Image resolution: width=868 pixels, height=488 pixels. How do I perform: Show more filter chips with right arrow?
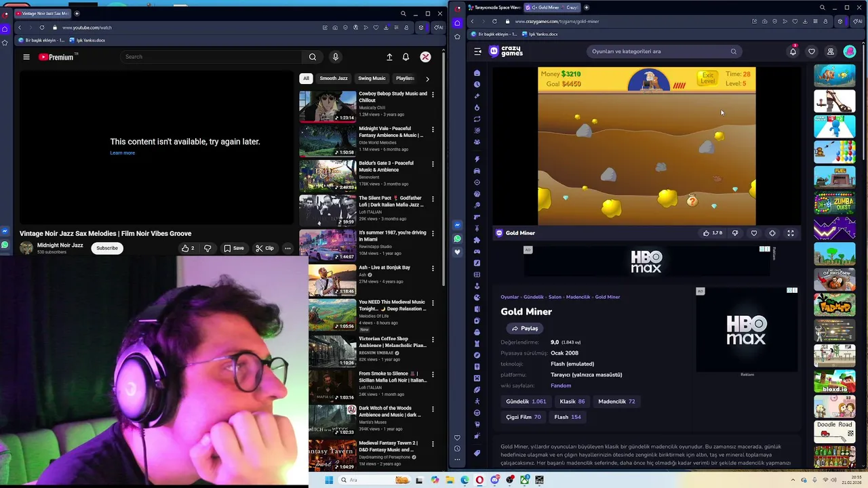click(427, 79)
